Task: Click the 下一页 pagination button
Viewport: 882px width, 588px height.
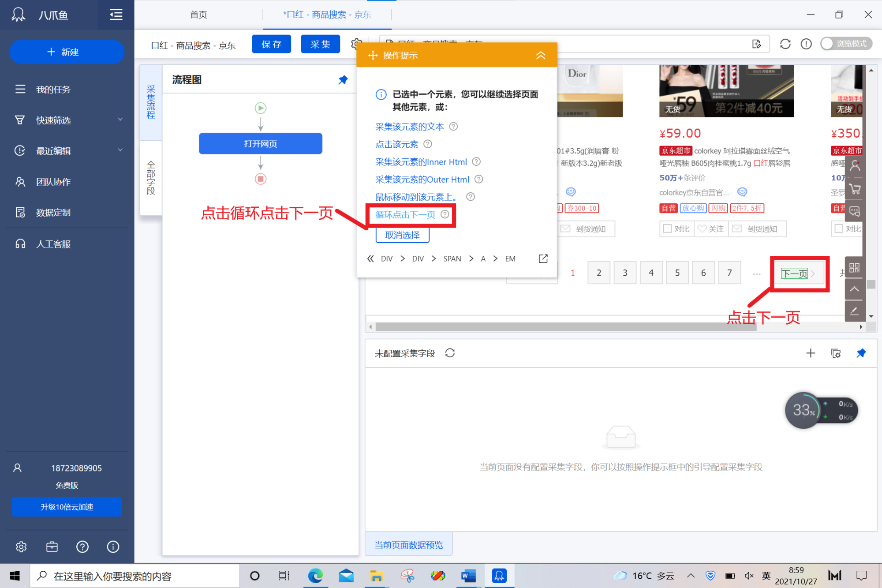Action: coord(799,273)
